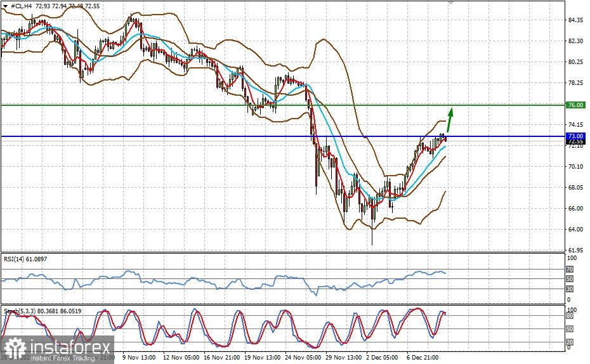Click the green 76.00 price level label

[x=575, y=105]
